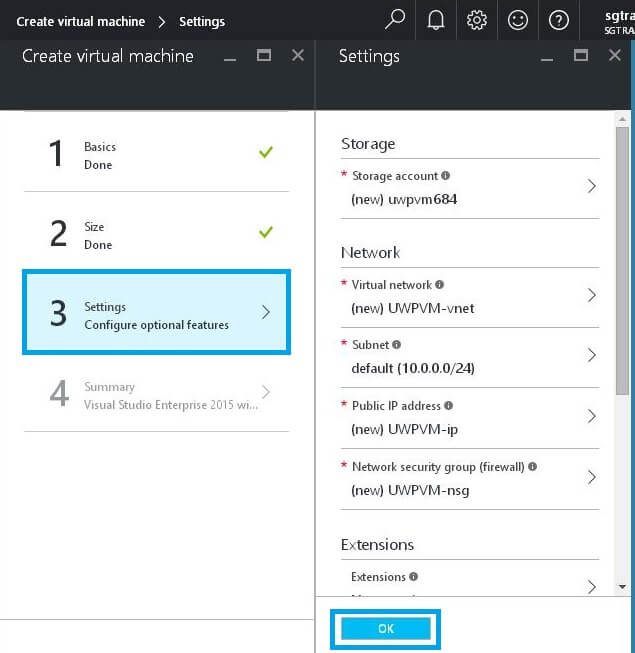Open the notifications bell
Image resolution: width=635 pixels, height=653 pixels.
[436, 19]
